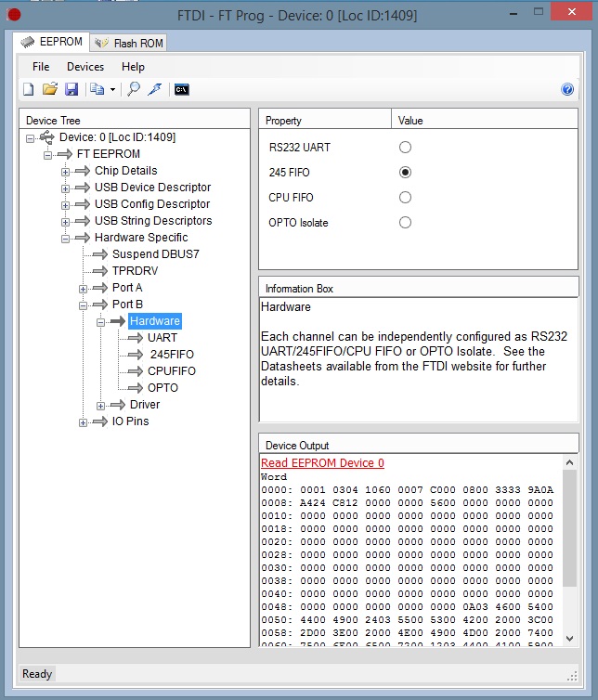Expand the IO Pins node
Image resolution: width=598 pixels, height=700 pixels.
point(83,422)
